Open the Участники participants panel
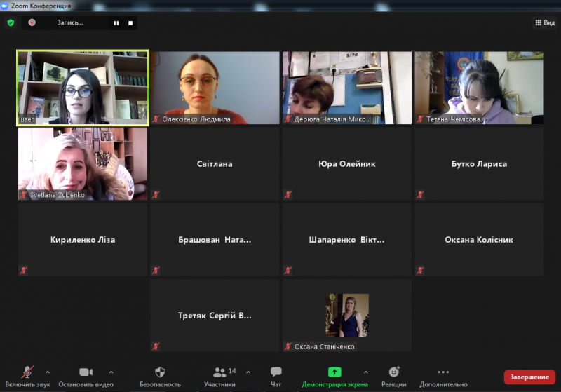 (x=219, y=377)
